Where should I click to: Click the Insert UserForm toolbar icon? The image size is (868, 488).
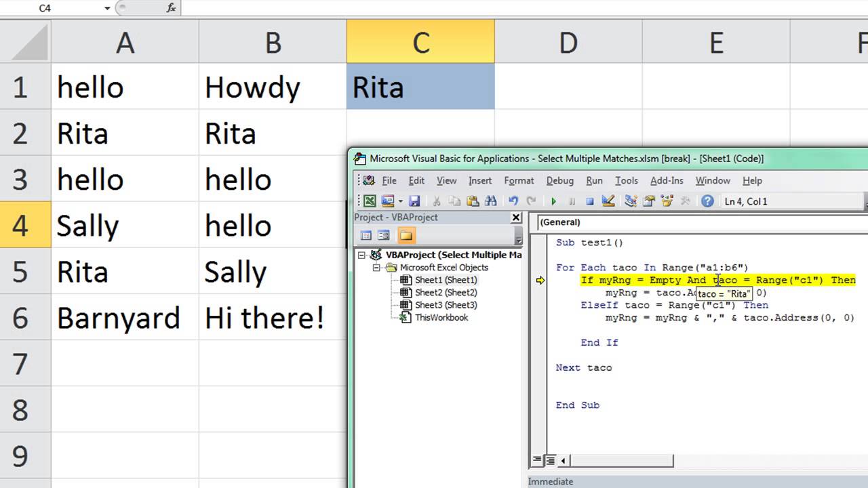[x=387, y=201]
